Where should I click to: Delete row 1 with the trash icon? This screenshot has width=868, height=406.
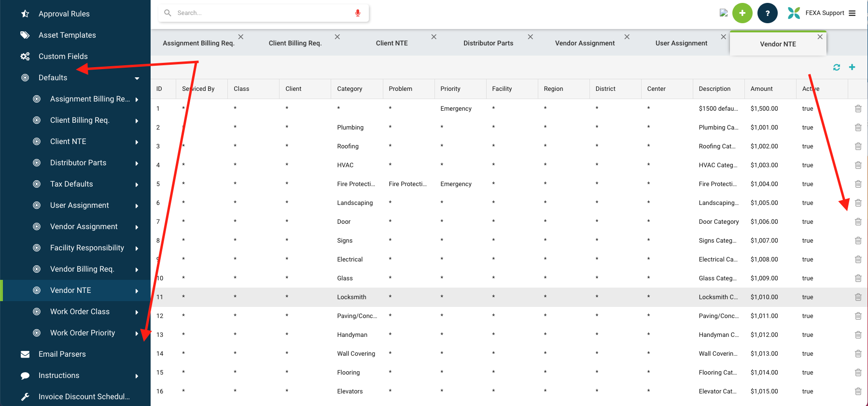(858, 109)
